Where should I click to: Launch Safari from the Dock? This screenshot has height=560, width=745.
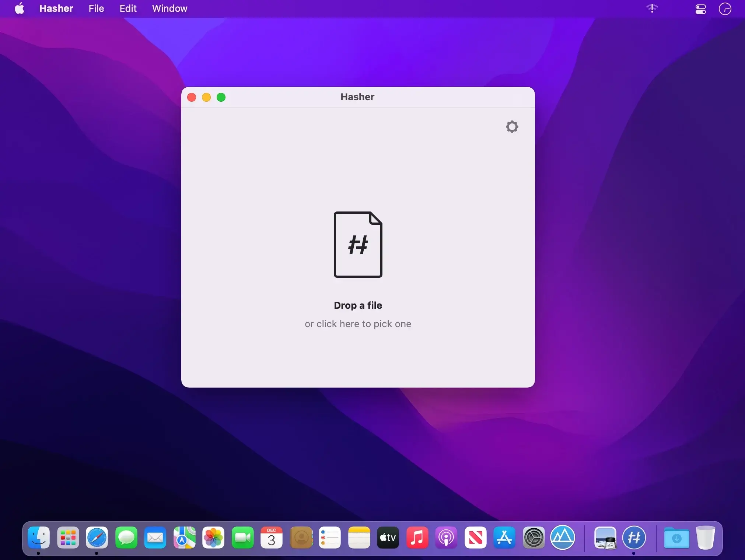point(97,538)
